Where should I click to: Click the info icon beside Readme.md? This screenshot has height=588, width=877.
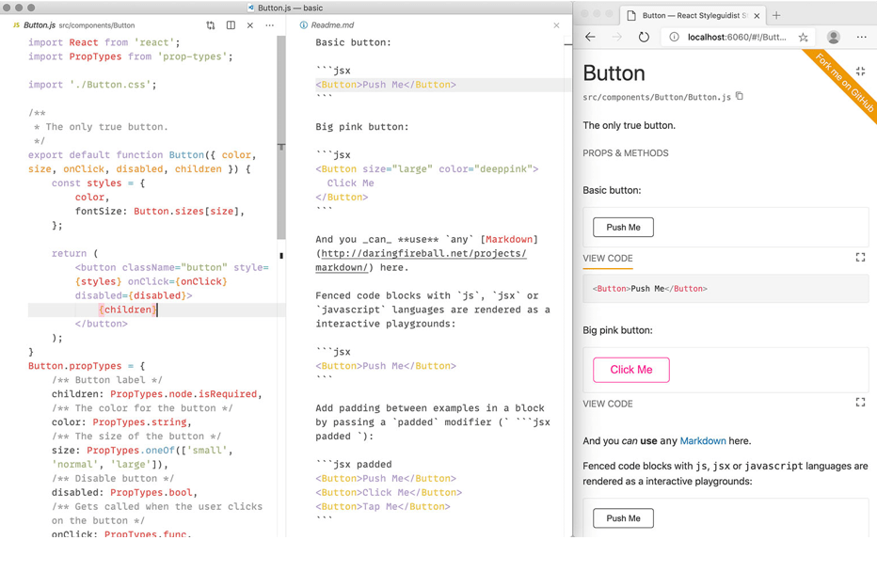pos(304,25)
